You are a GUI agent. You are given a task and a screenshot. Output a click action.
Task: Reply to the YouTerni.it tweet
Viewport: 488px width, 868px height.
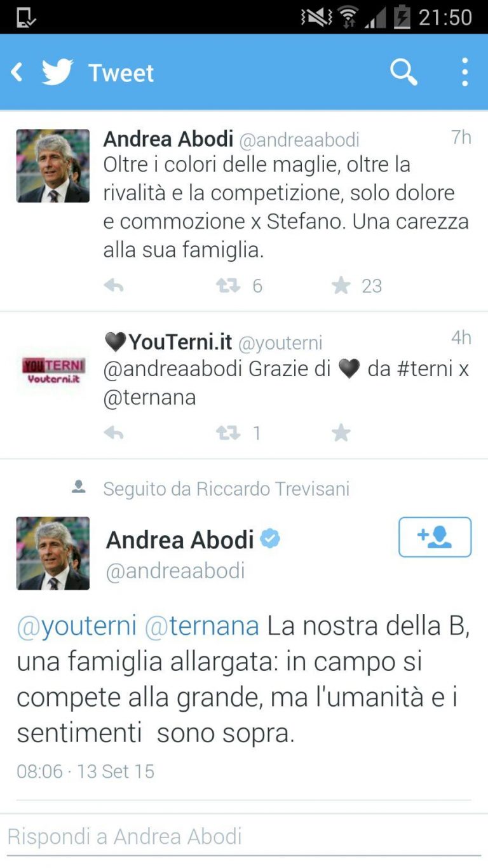(114, 433)
